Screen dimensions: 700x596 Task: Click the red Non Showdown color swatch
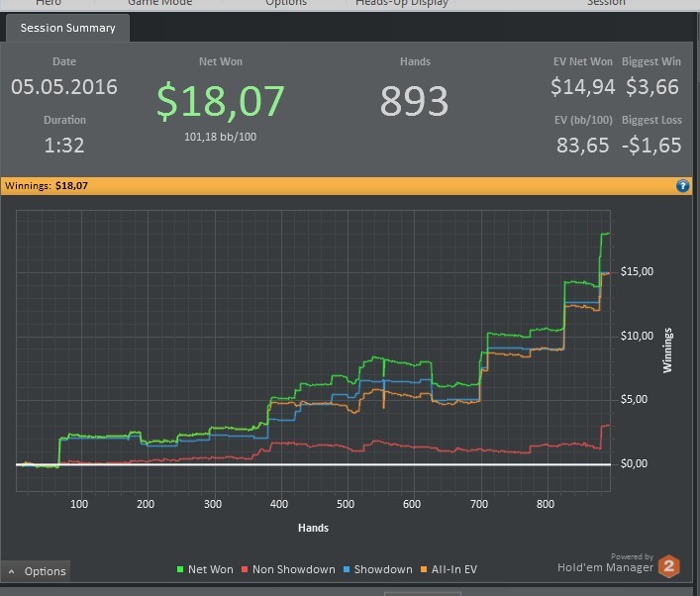pos(245,569)
